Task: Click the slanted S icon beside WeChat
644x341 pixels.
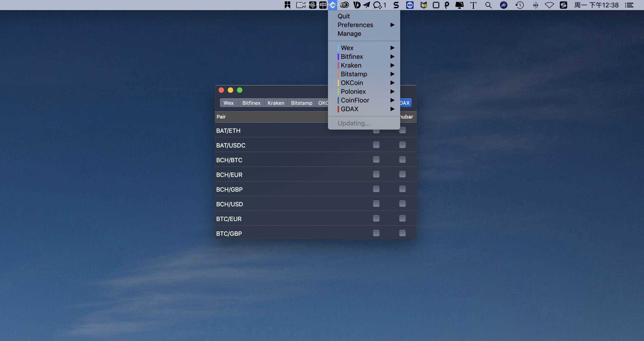Action: (x=396, y=5)
